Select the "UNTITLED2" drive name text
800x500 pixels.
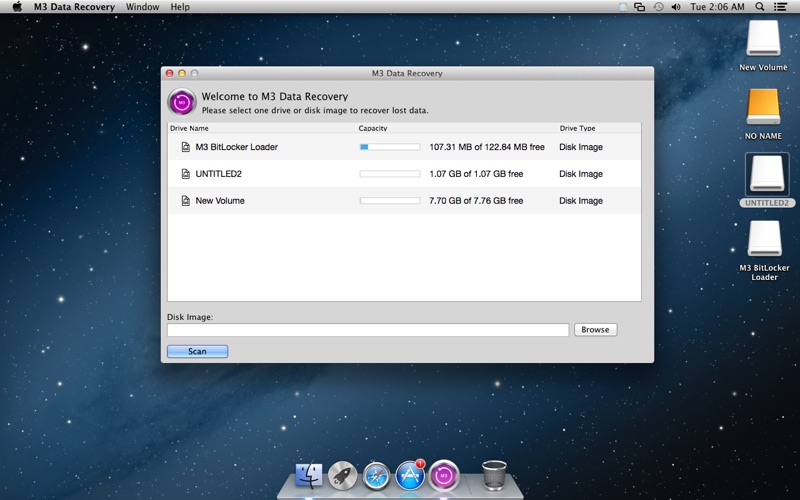(x=218, y=174)
